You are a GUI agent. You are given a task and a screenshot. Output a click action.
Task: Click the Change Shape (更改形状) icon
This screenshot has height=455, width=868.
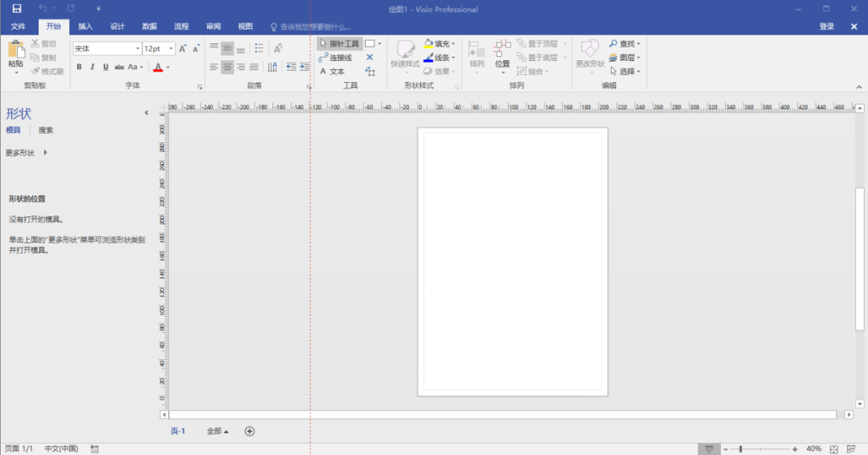590,54
